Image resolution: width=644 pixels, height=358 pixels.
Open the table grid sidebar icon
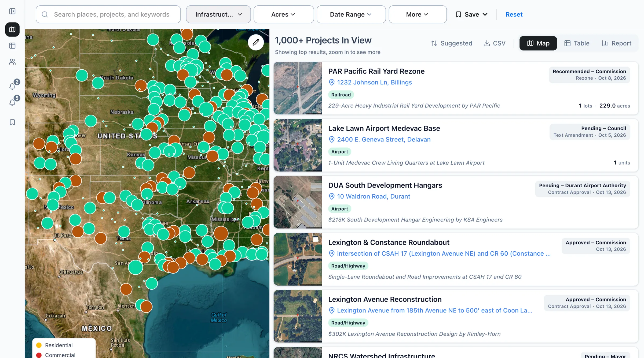point(12,46)
